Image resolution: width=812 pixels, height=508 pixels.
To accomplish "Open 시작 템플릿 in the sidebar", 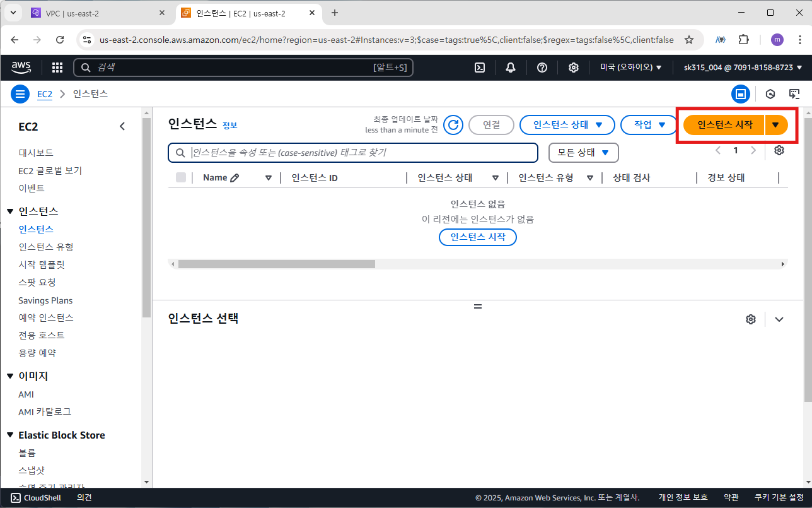I will pyautogui.click(x=42, y=264).
